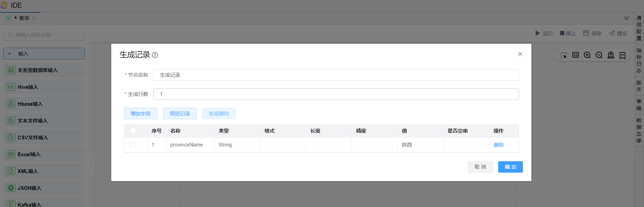The width and height of the screenshot is (644, 207).
Task: Click the marquee selection tool icon
Action: tap(564, 55)
